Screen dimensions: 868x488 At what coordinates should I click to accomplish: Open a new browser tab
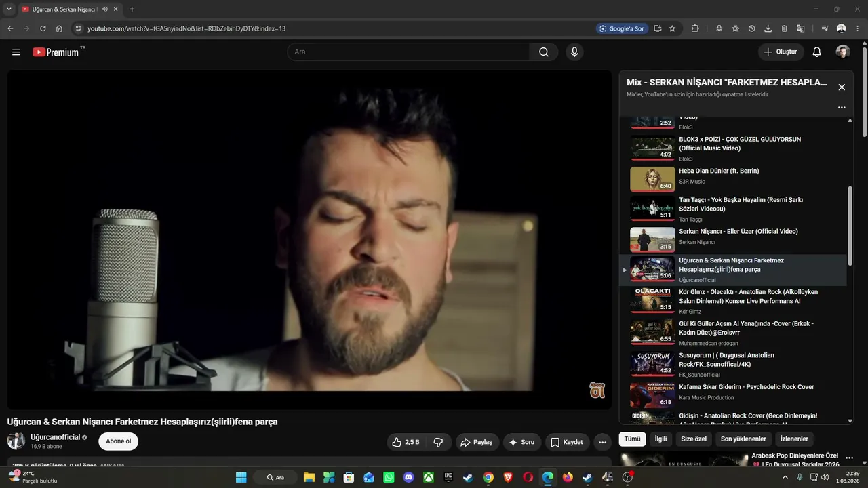pyautogui.click(x=132, y=9)
